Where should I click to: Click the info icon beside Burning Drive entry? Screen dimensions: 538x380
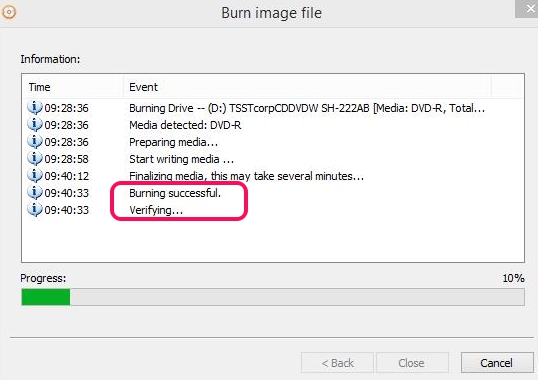pyautogui.click(x=35, y=108)
